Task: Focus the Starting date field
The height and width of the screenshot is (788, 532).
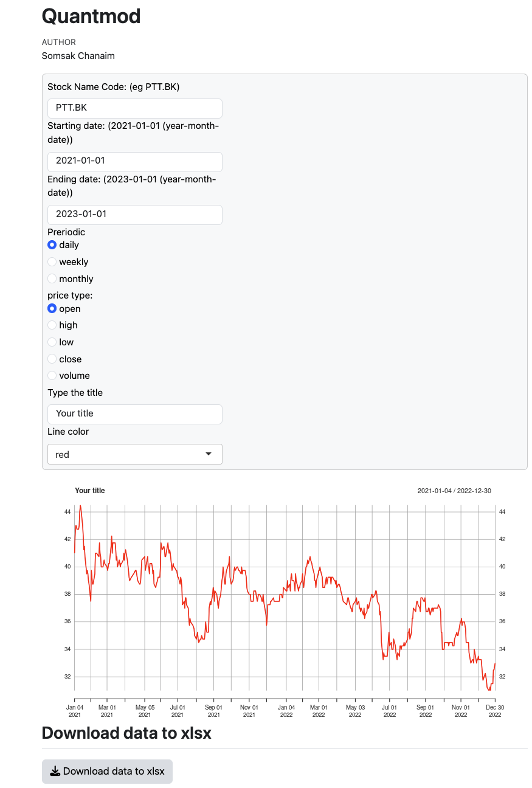Action: pyautogui.click(x=134, y=162)
